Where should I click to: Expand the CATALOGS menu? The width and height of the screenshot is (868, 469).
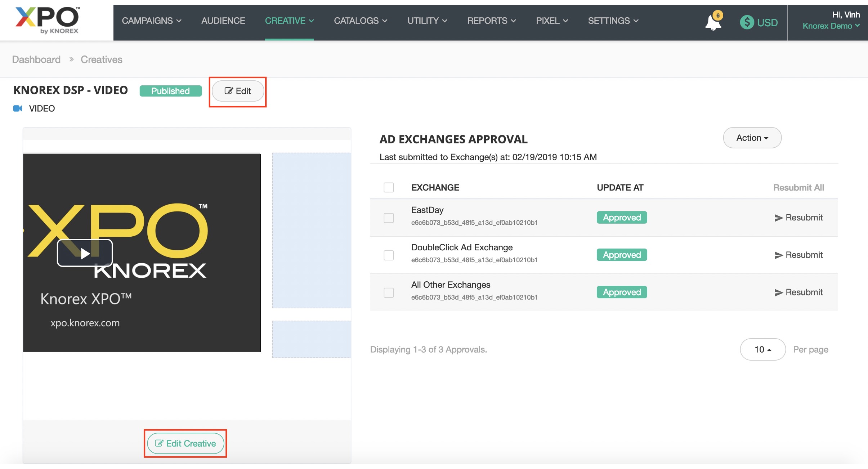(361, 21)
